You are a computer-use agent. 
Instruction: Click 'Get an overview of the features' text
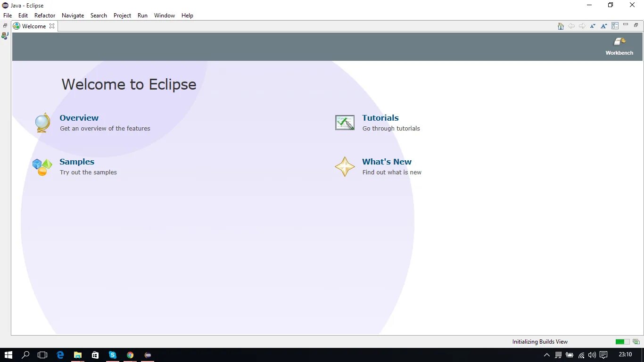(105, 128)
